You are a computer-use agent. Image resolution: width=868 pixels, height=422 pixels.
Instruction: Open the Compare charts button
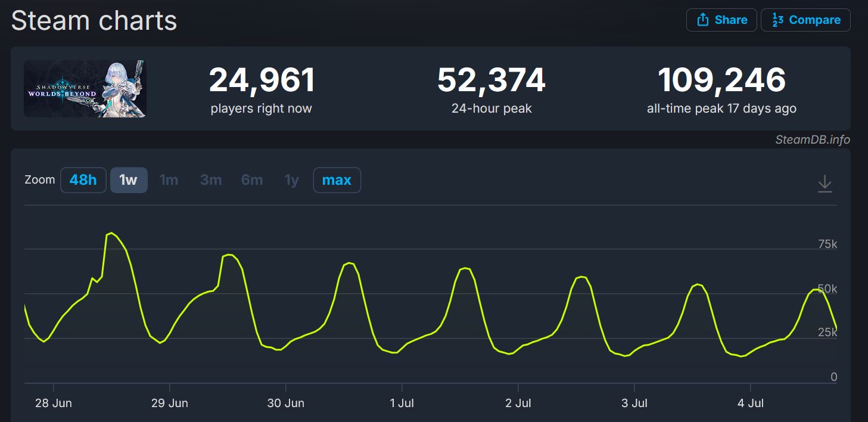coord(805,20)
